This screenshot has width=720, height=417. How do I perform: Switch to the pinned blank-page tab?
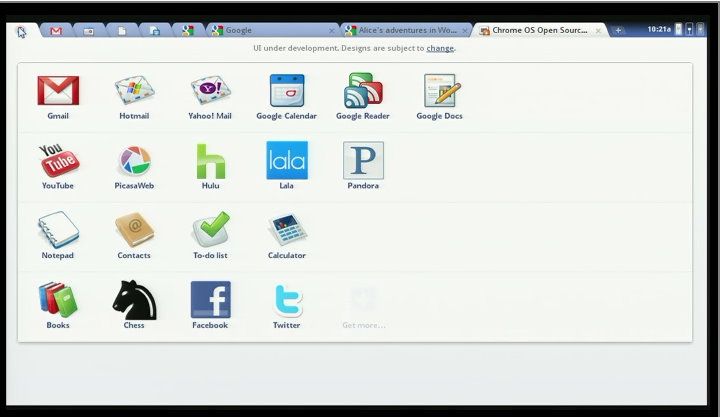(122, 31)
